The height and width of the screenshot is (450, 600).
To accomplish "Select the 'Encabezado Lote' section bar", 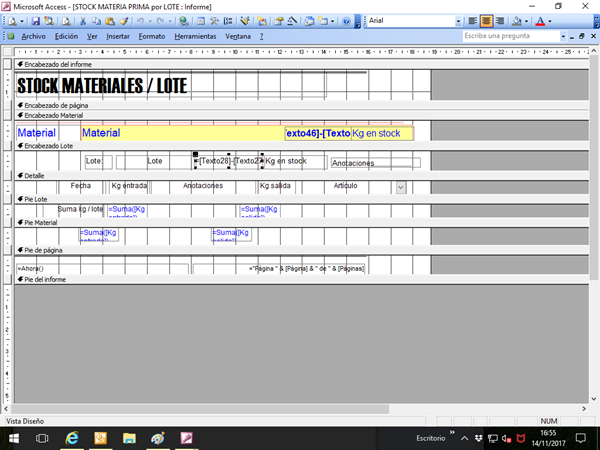I will click(x=302, y=146).
